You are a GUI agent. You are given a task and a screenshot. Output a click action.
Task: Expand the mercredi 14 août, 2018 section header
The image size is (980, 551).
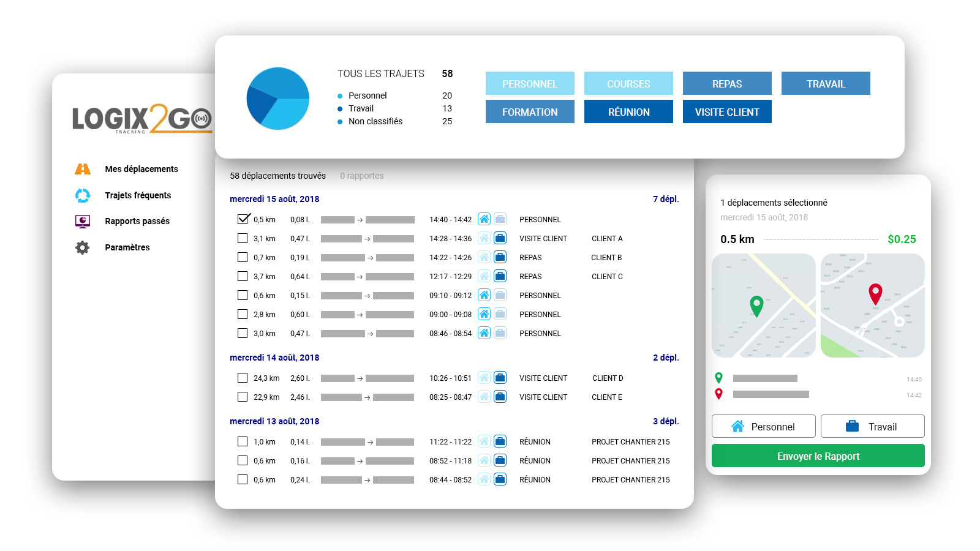pyautogui.click(x=274, y=358)
